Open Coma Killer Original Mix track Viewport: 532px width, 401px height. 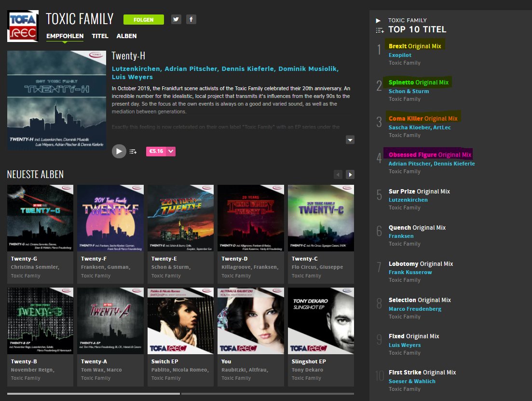point(423,119)
